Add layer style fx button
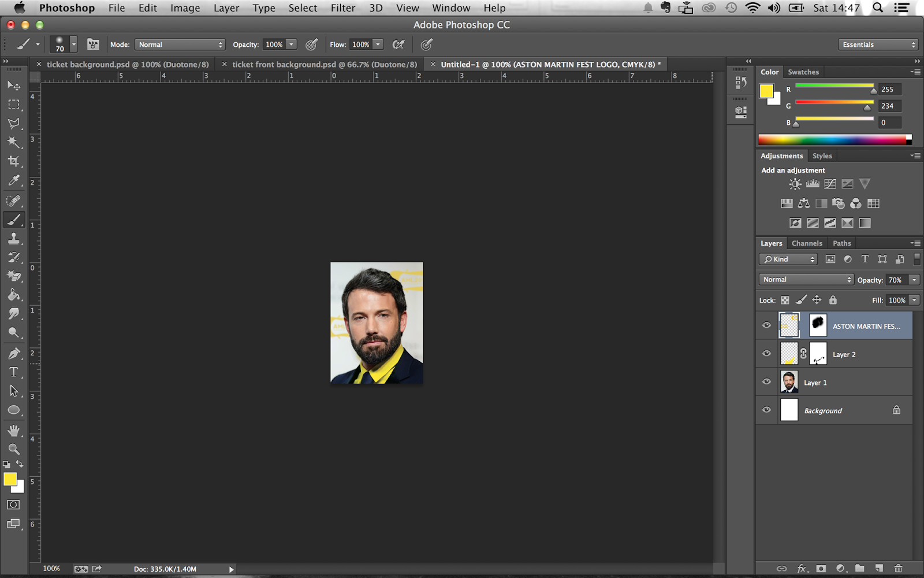 pos(802,568)
